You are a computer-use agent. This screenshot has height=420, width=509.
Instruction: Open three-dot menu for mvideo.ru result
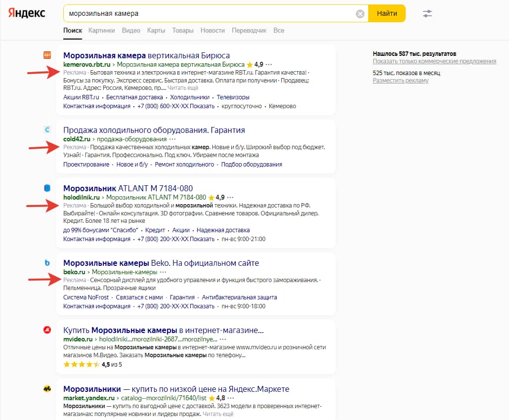223,339
